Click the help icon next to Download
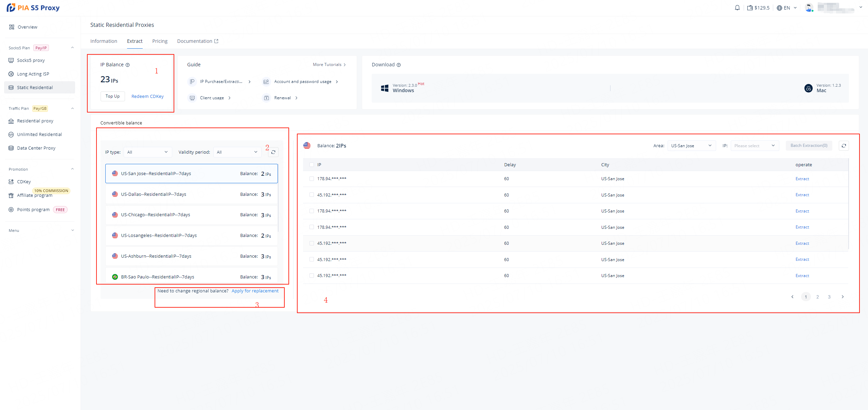Image resolution: width=868 pixels, height=410 pixels. [x=399, y=65]
